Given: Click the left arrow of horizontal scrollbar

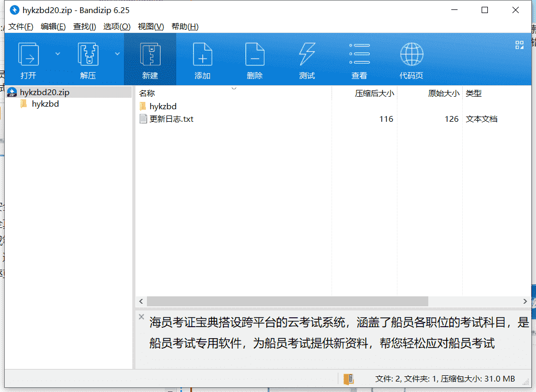Looking at the screenshot, I should 141,301.
